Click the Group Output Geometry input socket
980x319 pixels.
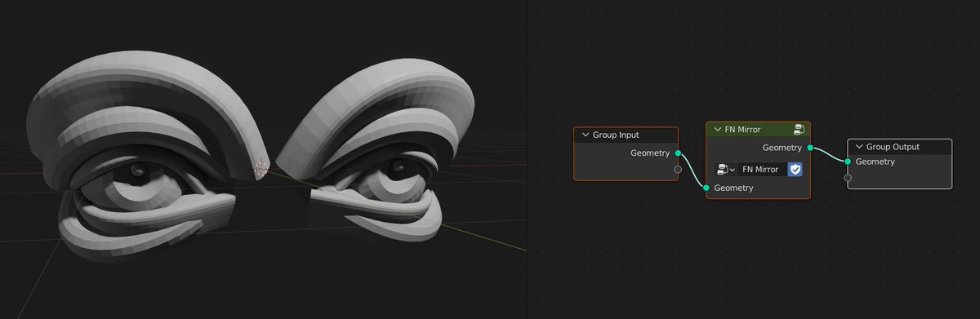(x=849, y=162)
